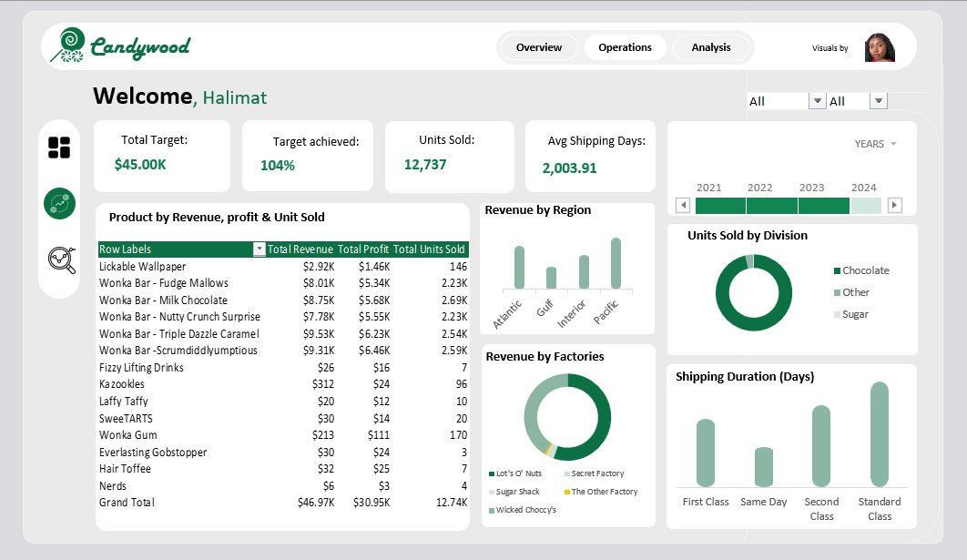Open the Row Labels filter dropdown
This screenshot has width=967, height=560.
pos(259,249)
